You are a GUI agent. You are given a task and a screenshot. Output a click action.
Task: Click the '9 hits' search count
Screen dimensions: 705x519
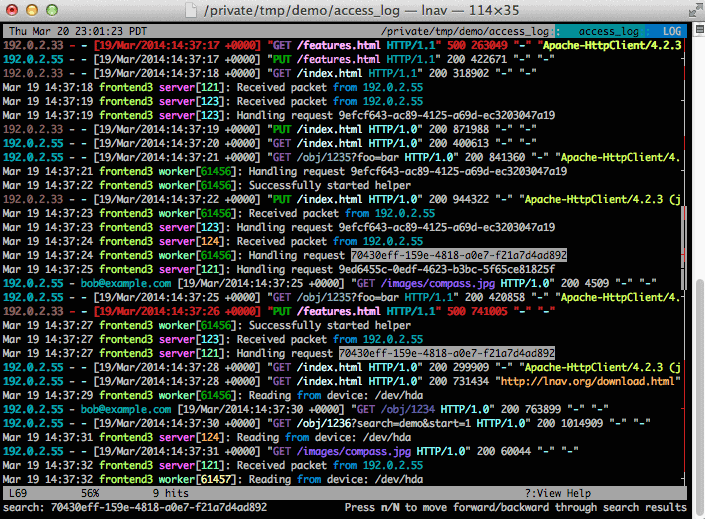tap(171, 493)
